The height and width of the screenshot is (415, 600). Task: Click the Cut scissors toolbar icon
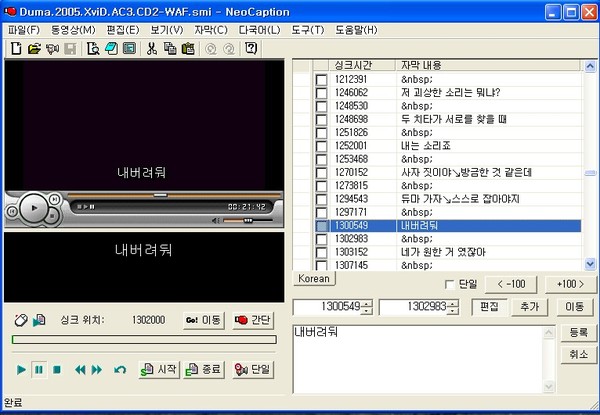click(151, 48)
